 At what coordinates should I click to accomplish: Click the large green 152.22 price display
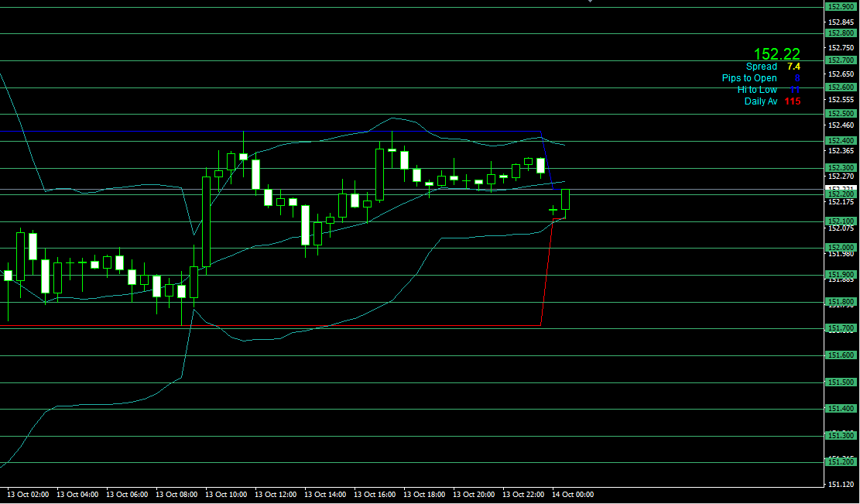tap(776, 53)
